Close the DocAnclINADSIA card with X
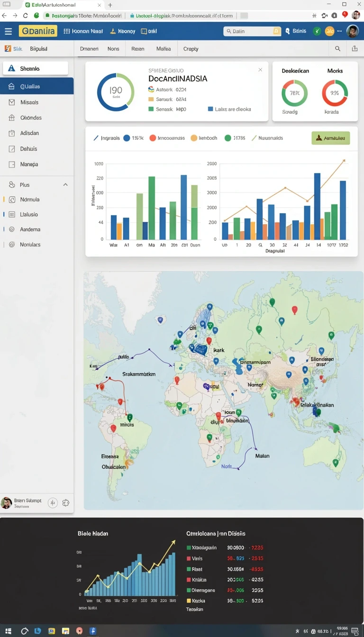Screen dimensions: 364x637 [x=260, y=70]
